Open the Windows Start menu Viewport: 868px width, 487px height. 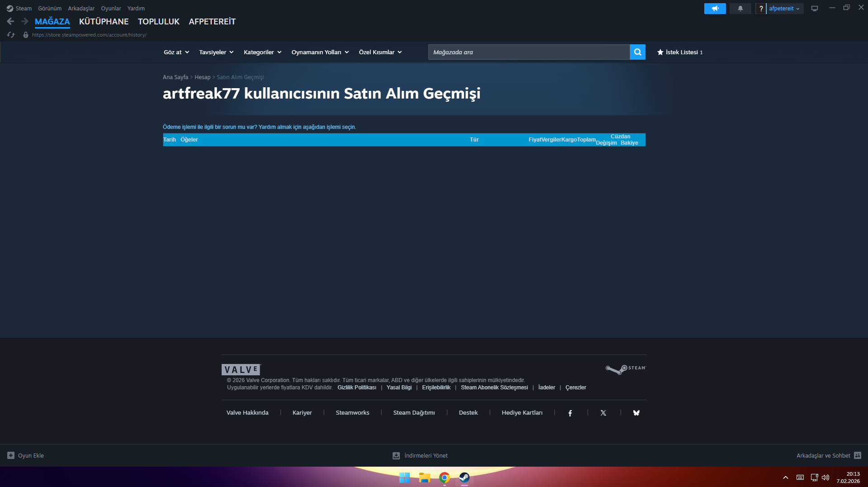point(404,478)
